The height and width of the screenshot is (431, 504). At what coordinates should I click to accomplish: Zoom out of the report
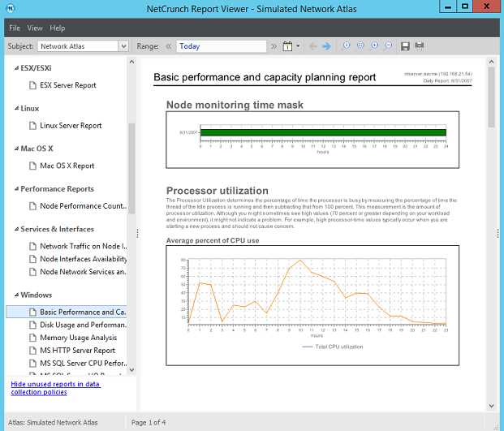[389, 45]
